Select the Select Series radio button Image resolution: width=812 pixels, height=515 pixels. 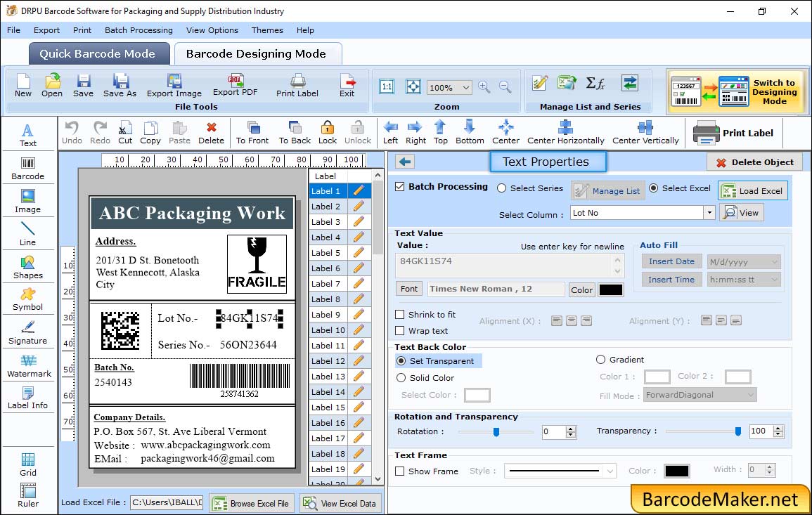[501, 188]
